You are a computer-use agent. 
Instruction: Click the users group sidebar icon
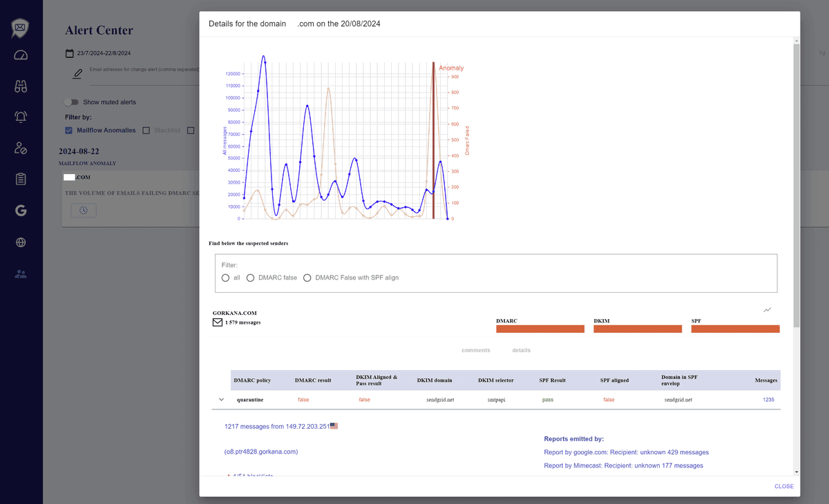click(x=21, y=274)
